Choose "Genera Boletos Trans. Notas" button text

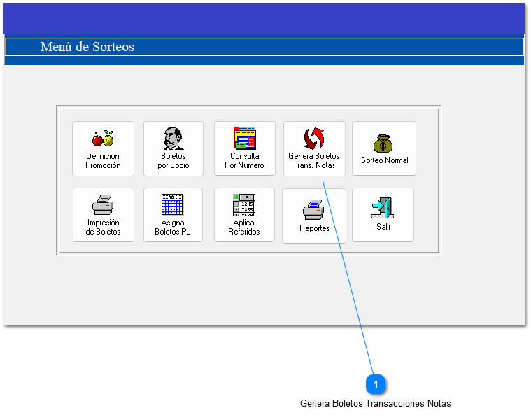(314, 161)
